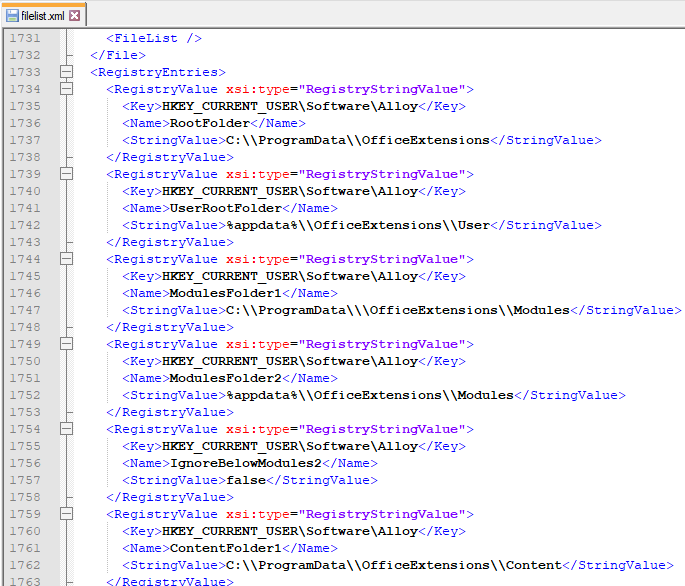Screen dimensions: 685x586
Task: Click opening StringValue tag on line 1742
Action: coord(174,225)
